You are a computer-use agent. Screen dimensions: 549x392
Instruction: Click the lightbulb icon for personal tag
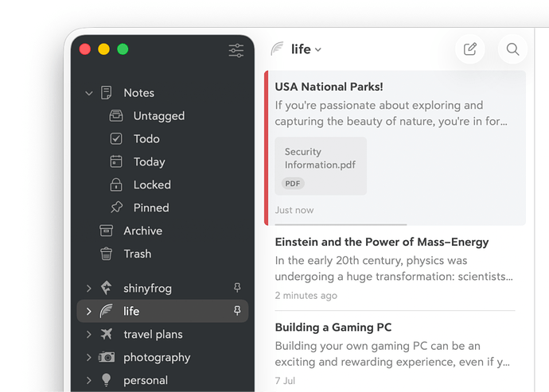(x=107, y=380)
